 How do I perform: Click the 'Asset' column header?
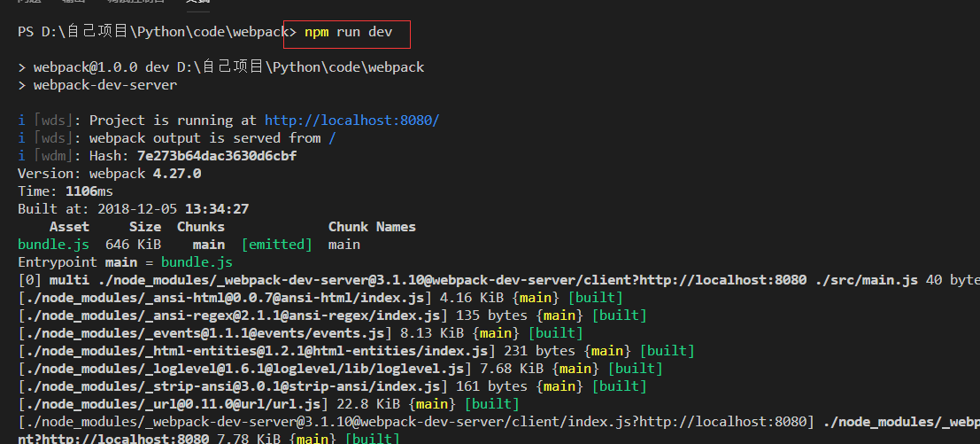[69, 226]
